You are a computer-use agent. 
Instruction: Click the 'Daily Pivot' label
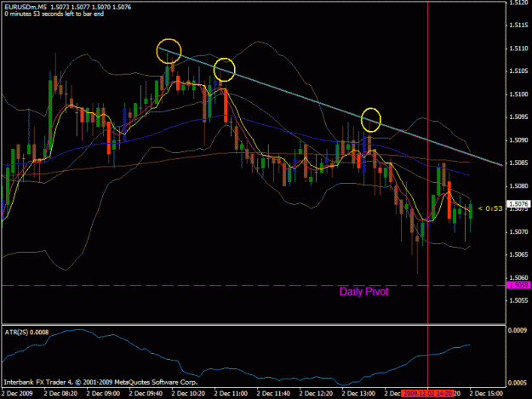(x=363, y=292)
